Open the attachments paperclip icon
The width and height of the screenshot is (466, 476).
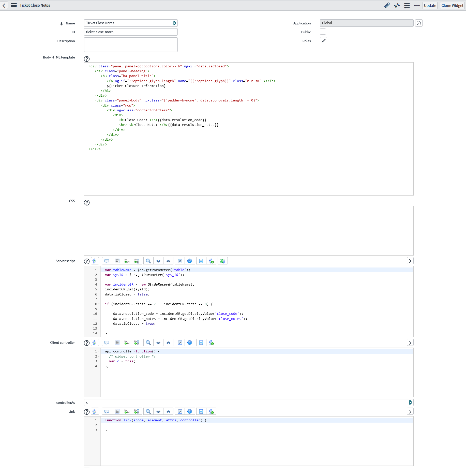387,5
